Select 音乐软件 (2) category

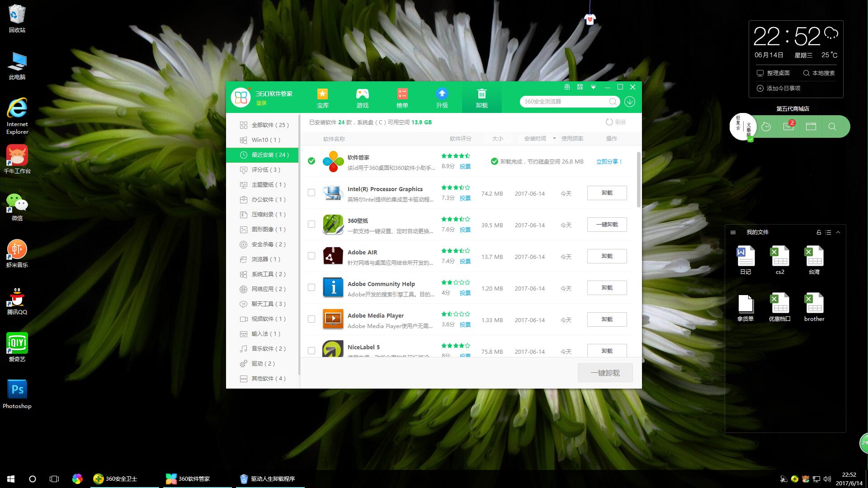point(263,348)
